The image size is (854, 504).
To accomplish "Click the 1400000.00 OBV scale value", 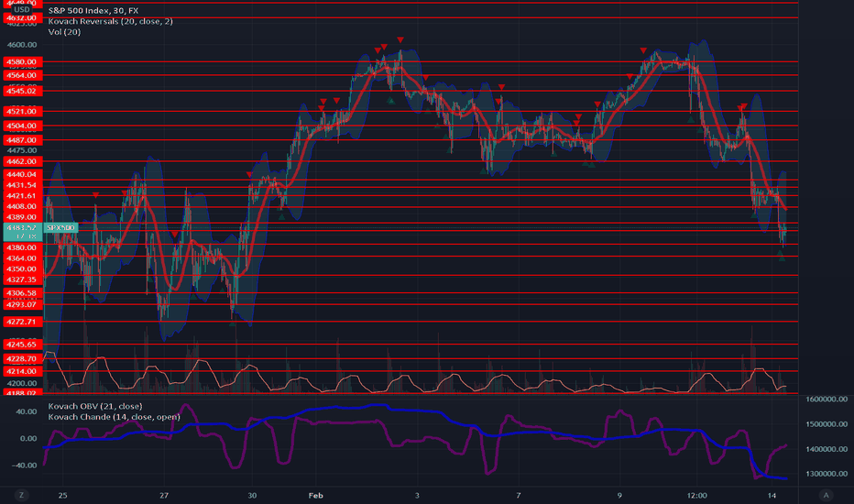I will [827, 449].
